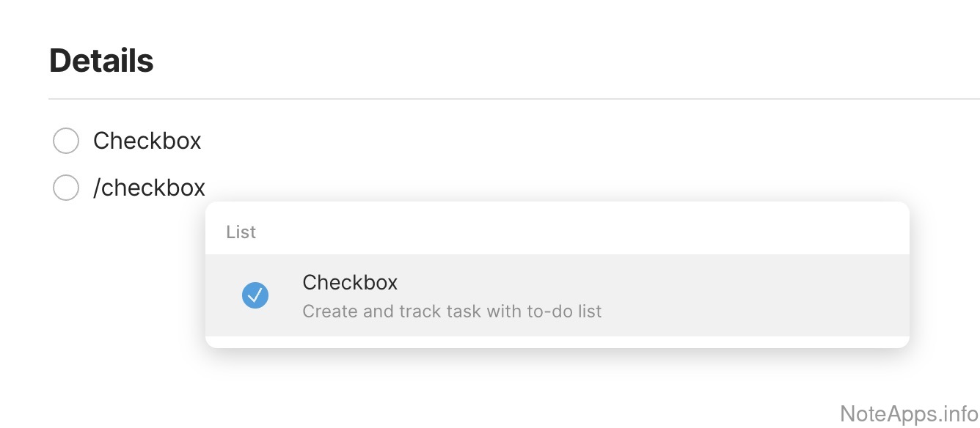Place cursor in the '/checkbox' command text

(x=149, y=188)
